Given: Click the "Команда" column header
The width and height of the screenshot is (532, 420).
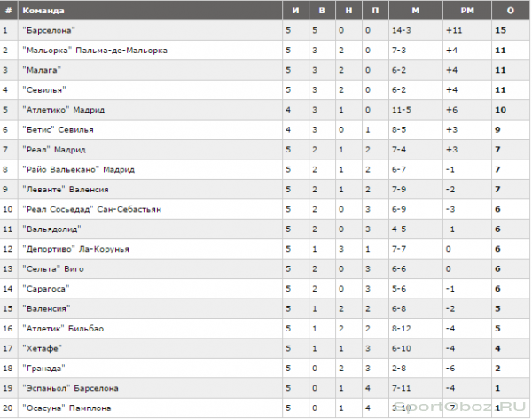Looking at the screenshot, I should click(x=43, y=11).
